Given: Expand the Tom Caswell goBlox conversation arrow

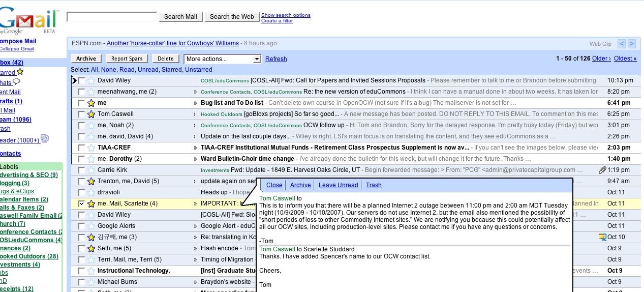Looking at the screenshot, I should 195,114.
